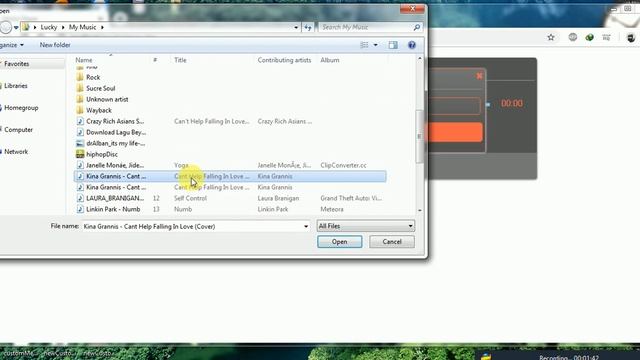Screen dimensions: 640x360
Task: Click the help icon in the dialog toolbar
Action: [412, 45]
